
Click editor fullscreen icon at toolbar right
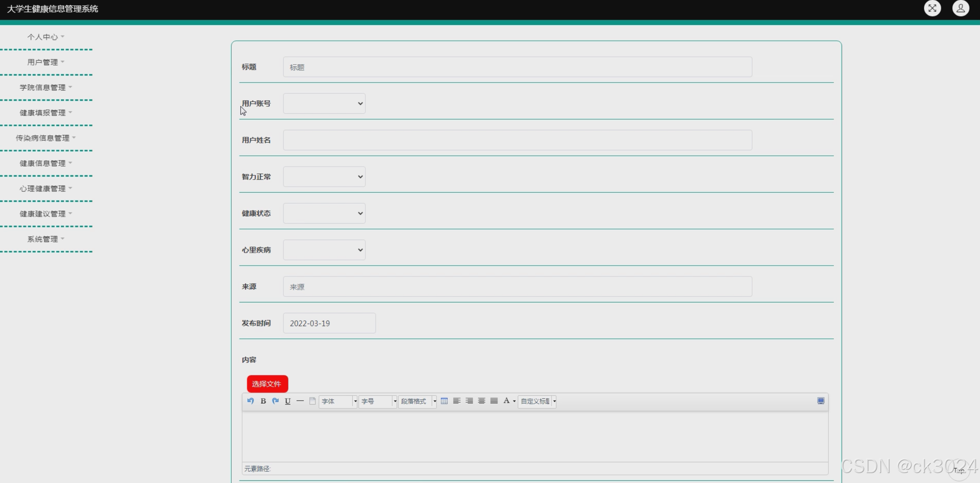pyautogui.click(x=821, y=401)
